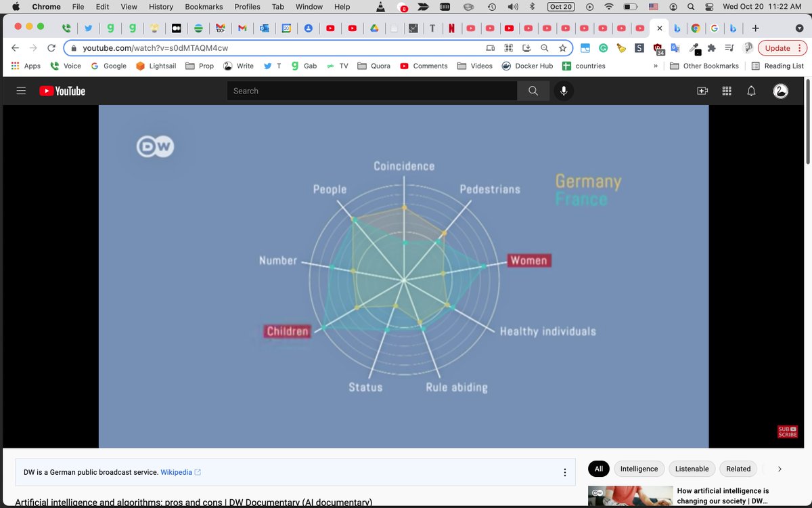Reload the page
812x508 pixels.
(x=51, y=48)
